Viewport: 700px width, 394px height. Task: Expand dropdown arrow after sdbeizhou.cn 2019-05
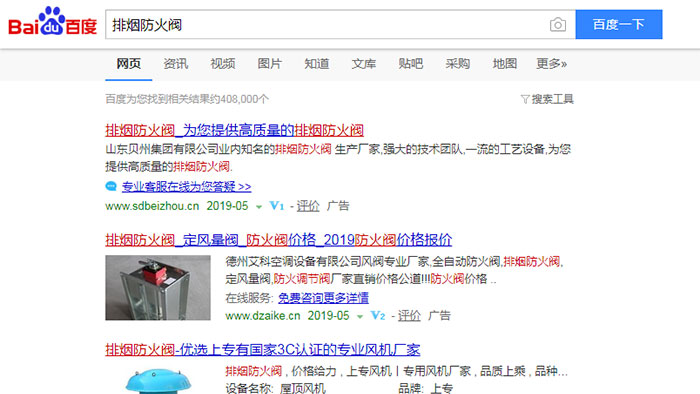click(259, 207)
